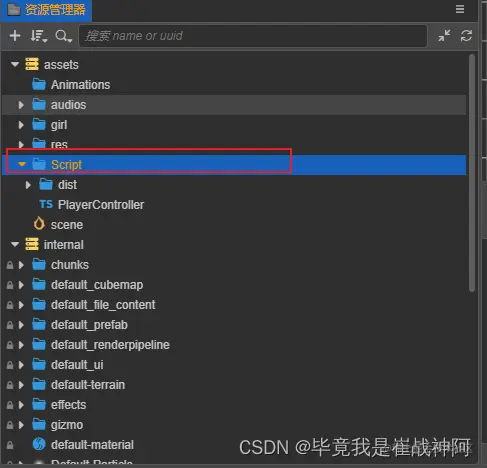Select the default-material asset label
Screen dimensions: 487x468
pos(92,445)
